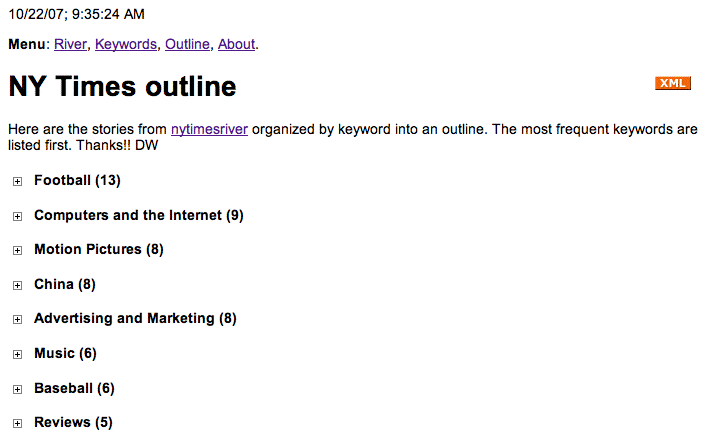Image resolution: width=716 pixels, height=435 pixels.
Task: Expand the Baseball plus icon
Action: click(17, 389)
